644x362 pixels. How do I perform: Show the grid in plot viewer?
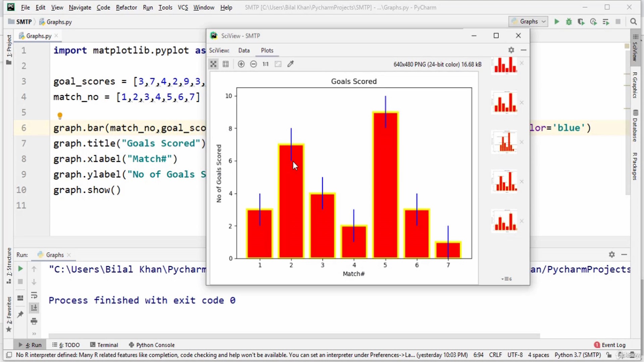pyautogui.click(x=226, y=64)
